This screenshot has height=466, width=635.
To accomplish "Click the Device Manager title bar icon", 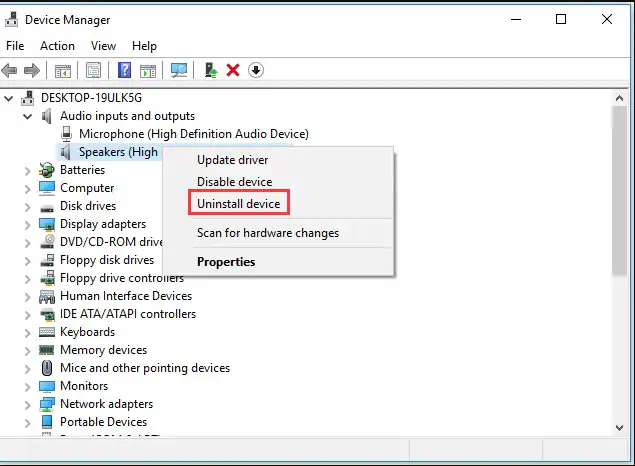I will click(x=12, y=19).
